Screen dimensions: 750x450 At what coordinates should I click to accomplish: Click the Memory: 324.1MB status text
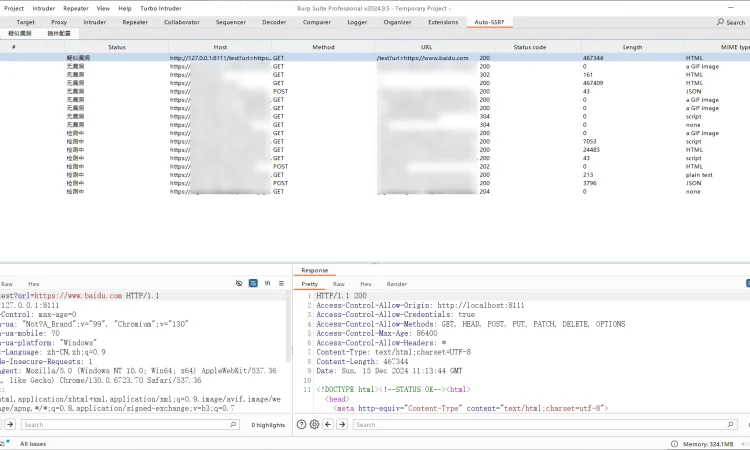pos(708,444)
